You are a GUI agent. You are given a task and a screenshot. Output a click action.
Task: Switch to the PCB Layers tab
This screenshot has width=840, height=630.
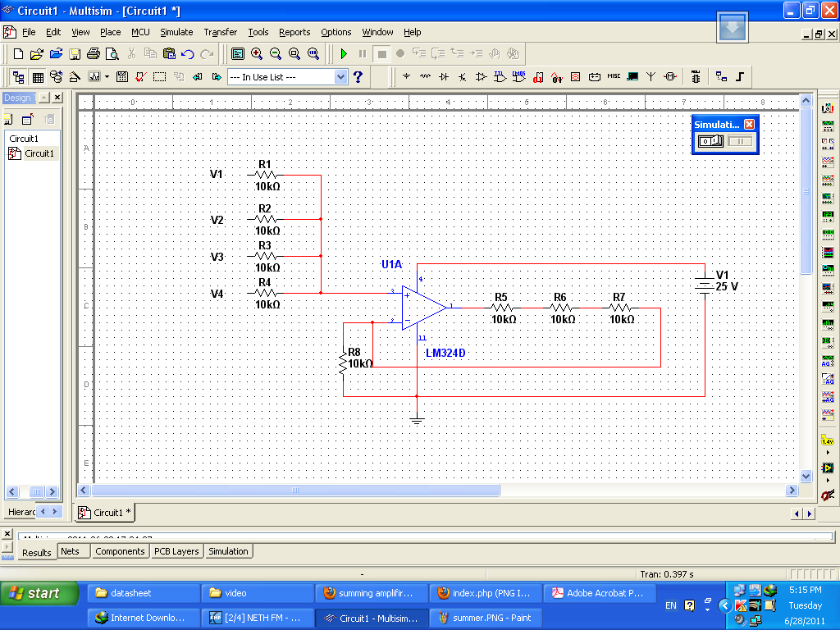176,551
